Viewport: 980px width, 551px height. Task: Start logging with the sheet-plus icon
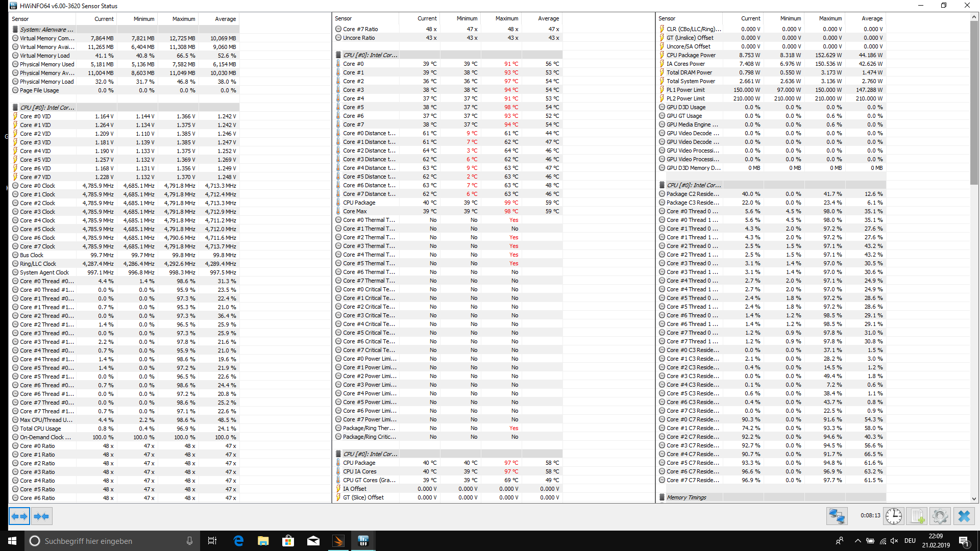[917, 516]
